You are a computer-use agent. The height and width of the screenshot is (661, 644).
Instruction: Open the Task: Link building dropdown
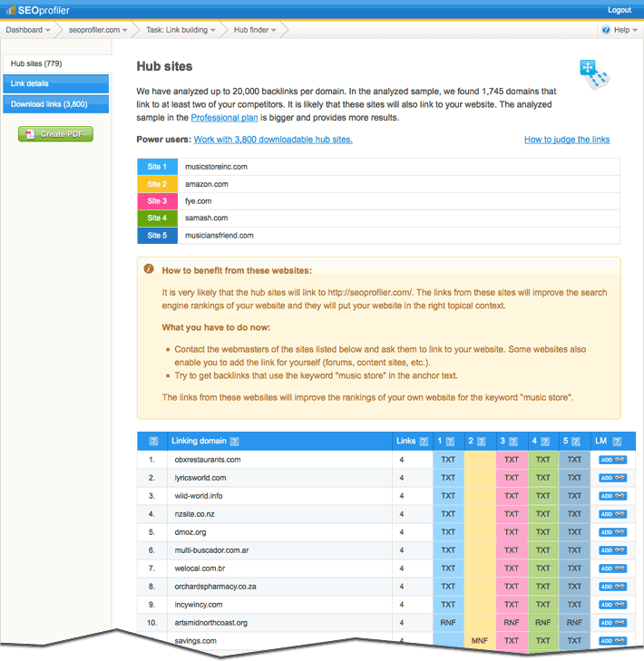click(x=181, y=30)
